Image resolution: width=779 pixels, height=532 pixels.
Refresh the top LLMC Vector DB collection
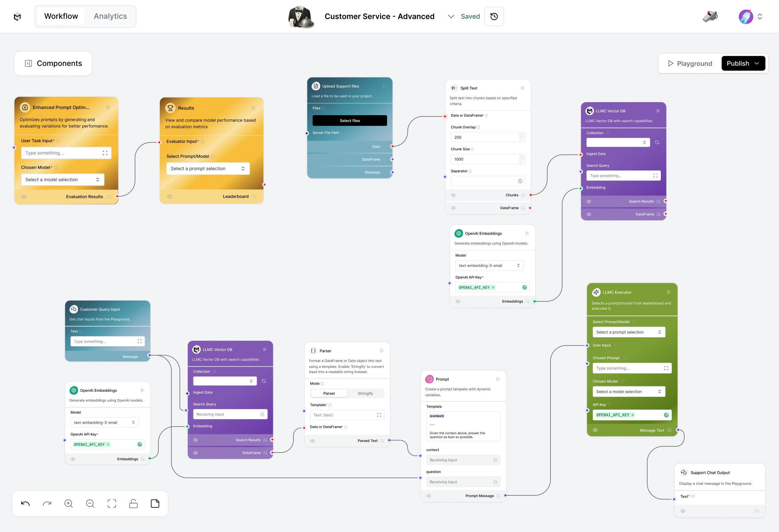(657, 142)
